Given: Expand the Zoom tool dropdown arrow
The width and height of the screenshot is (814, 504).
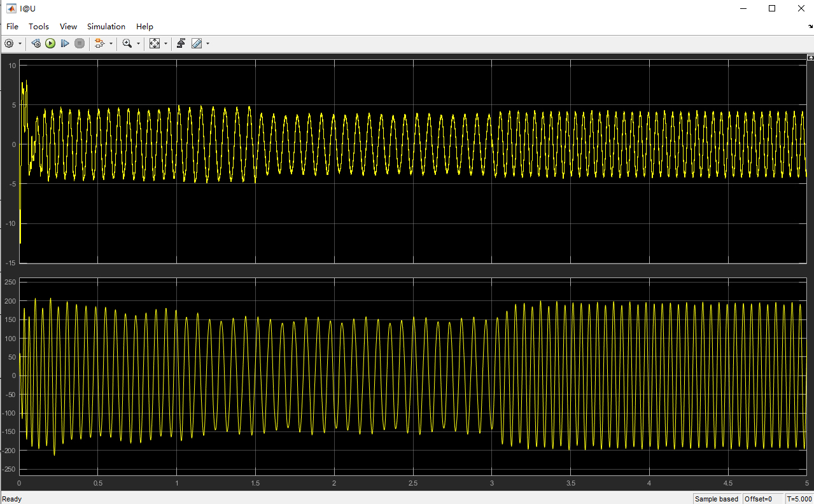Looking at the screenshot, I should click(138, 43).
